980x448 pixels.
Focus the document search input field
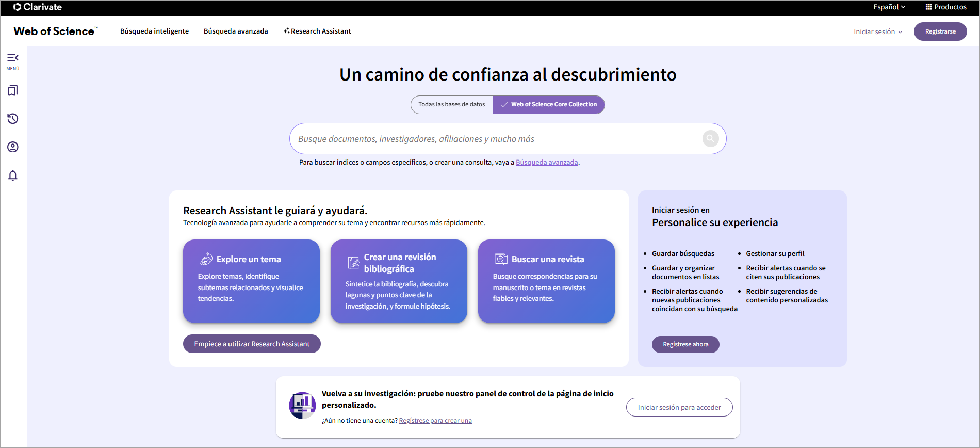tap(508, 138)
